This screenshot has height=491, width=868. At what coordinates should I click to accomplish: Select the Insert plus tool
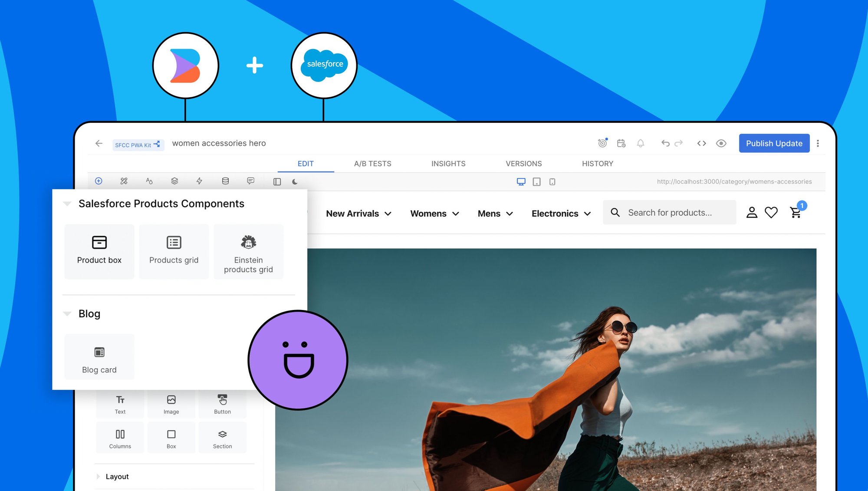pos(99,181)
